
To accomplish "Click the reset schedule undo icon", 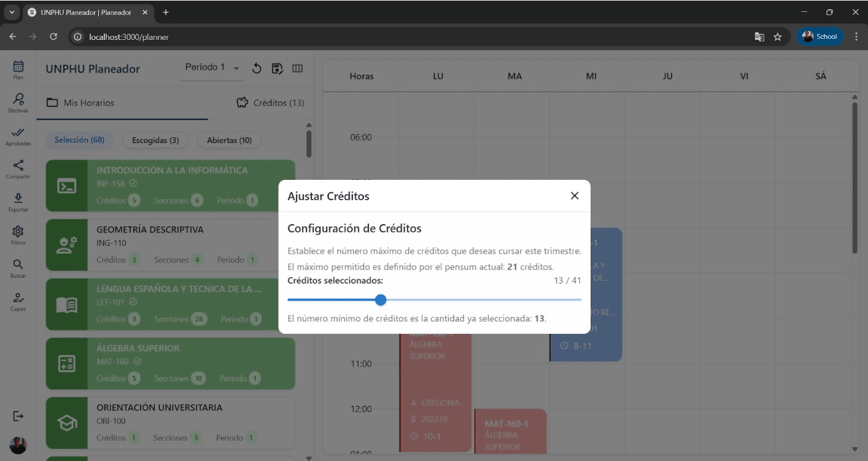I will click(257, 69).
